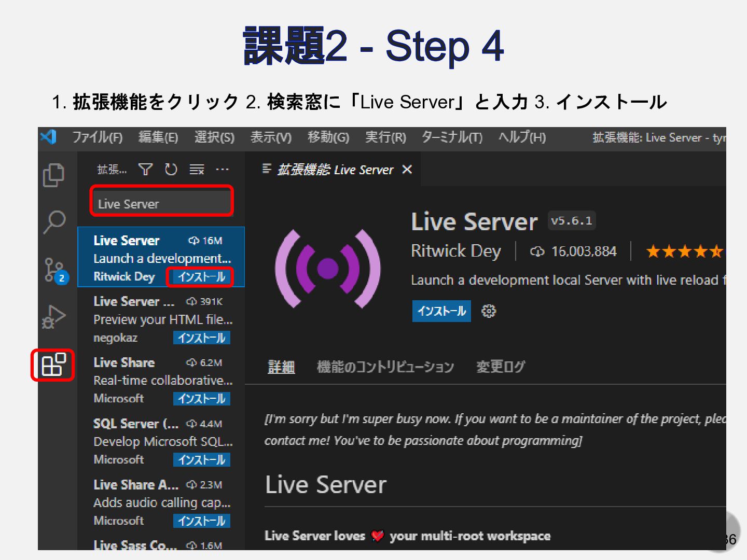Click 'Real-time collaborative...' description
Viewport: 747px width, 560px height.
pos(163,380)
